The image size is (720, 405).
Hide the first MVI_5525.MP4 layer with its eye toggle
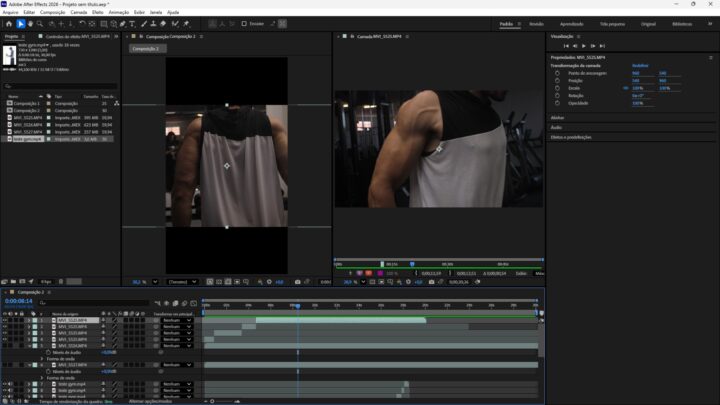point(4,320)
